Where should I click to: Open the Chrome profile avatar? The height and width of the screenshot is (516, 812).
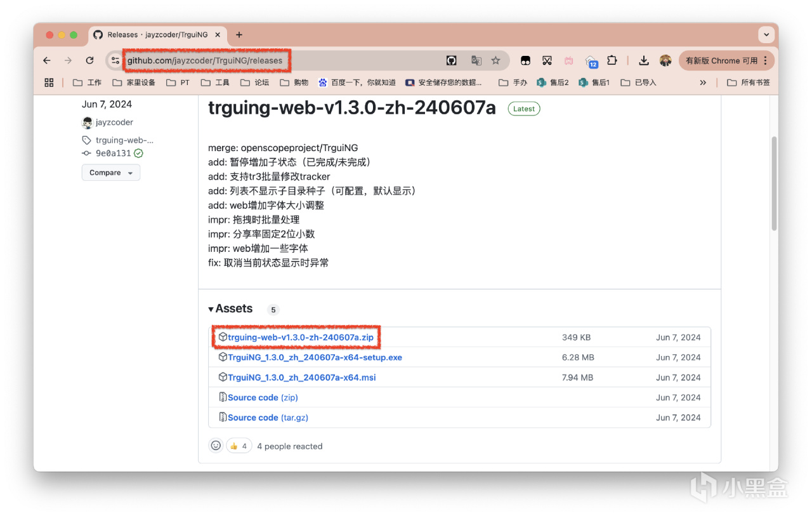(x=665, y=60)
